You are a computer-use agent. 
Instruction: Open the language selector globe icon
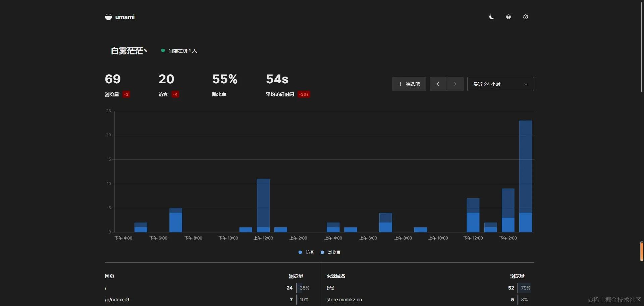click(x=508, y=17)
